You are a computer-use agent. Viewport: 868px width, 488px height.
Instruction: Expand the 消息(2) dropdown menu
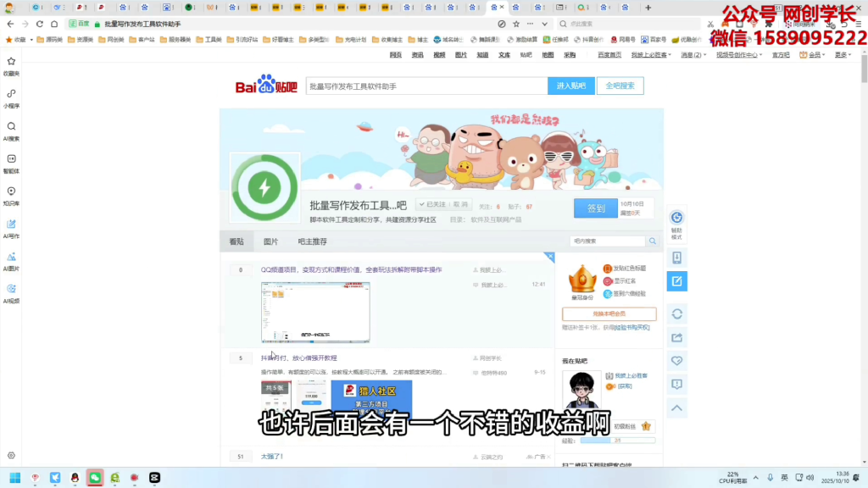click(693, 54)
